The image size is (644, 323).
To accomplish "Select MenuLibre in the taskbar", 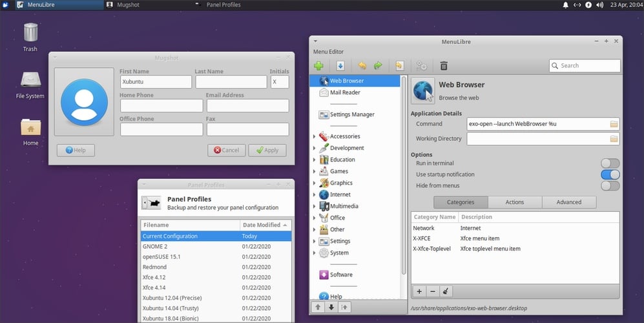I will (58, 5).
